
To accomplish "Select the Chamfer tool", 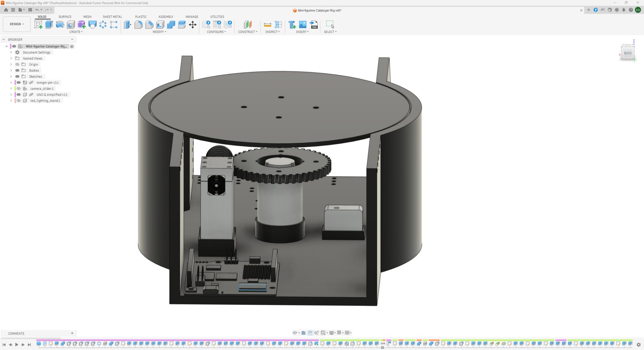I will (x=149, y=25).
